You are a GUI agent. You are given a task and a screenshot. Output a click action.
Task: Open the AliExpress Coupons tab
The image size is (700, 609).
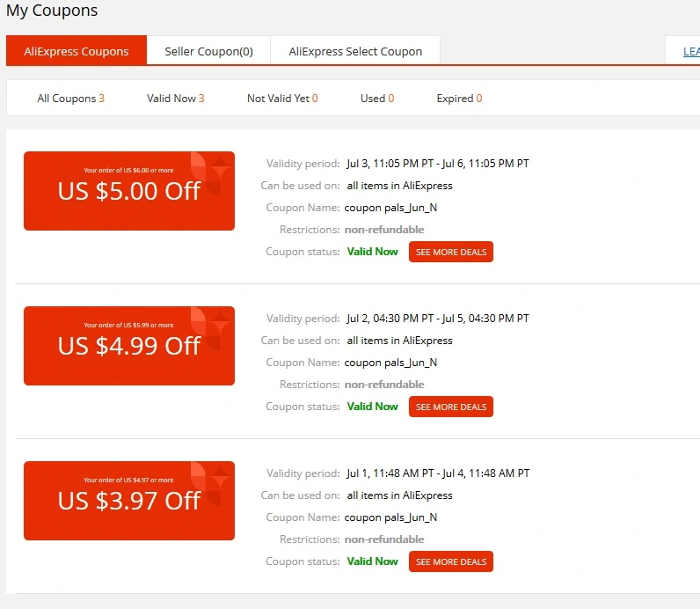pyautogui.click(x=77, y=50)
